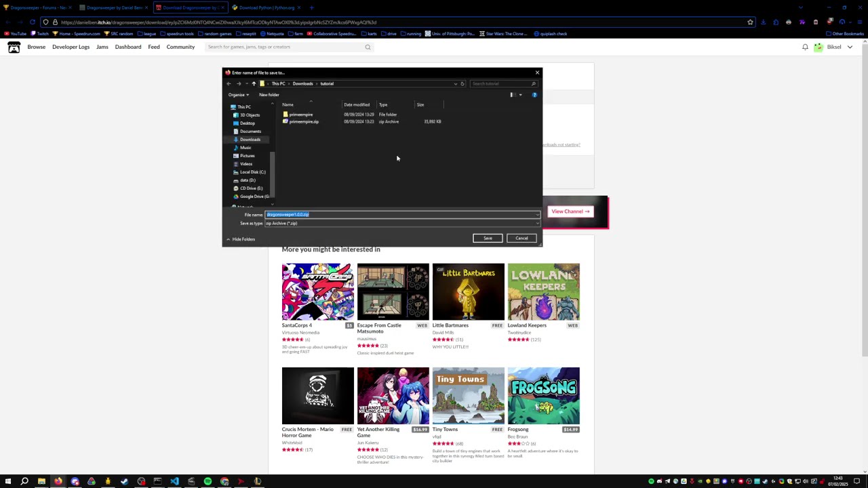868x488 pixels.
Task: Open the Dashboard page
Action: [x=128, y=47]
